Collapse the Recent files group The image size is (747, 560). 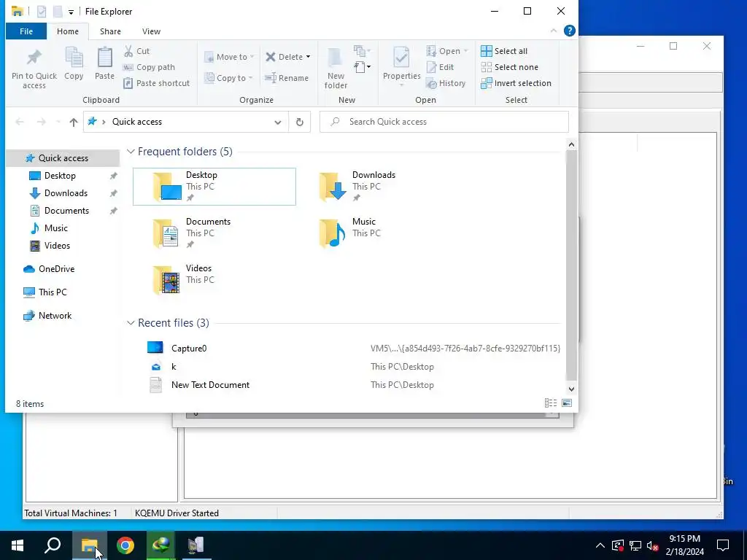pos(131,323)
